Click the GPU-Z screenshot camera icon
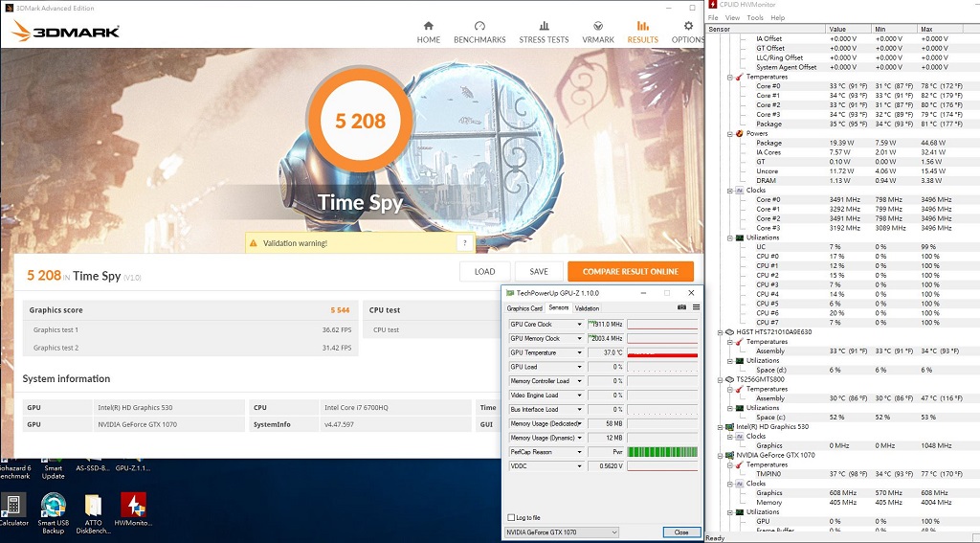This screenshot has width=980, height=543. (681, 307)
